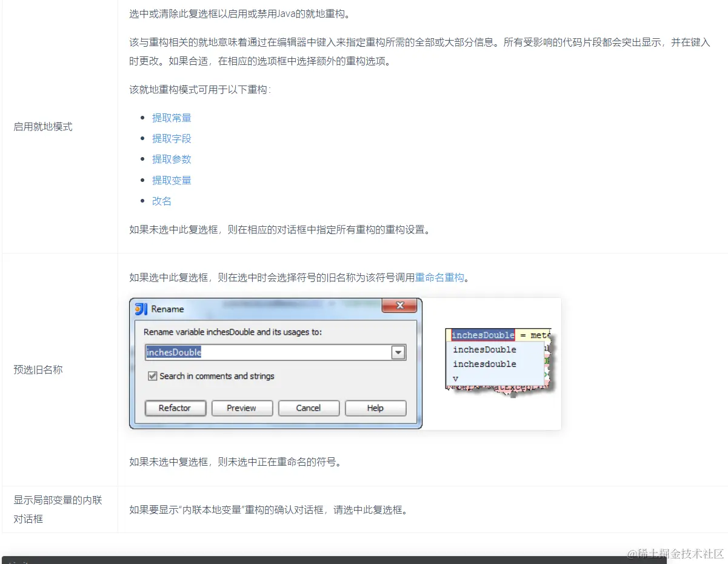This screenshot has width=728, height=564.
Task: Expand the inchesDouble combo box dropdown arrow
Action: coord(398,352)
